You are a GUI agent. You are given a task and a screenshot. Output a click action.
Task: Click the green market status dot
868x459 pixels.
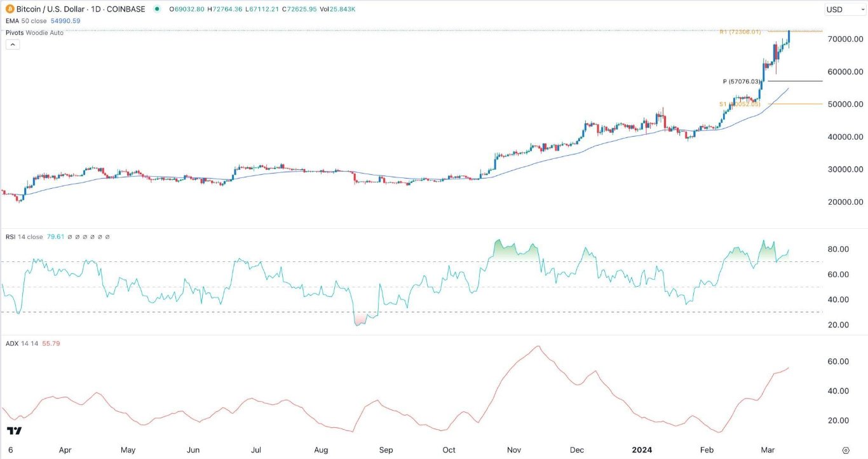[156, 9]
